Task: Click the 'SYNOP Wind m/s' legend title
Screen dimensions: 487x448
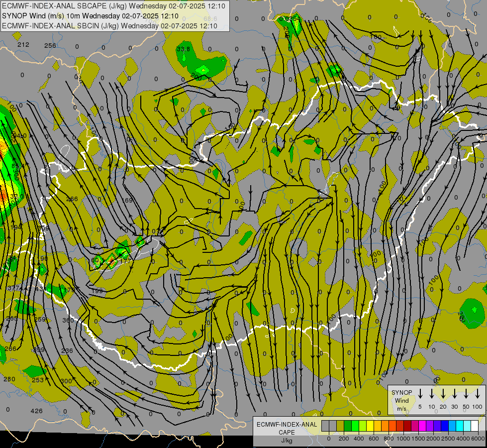Action: [401, 400]
